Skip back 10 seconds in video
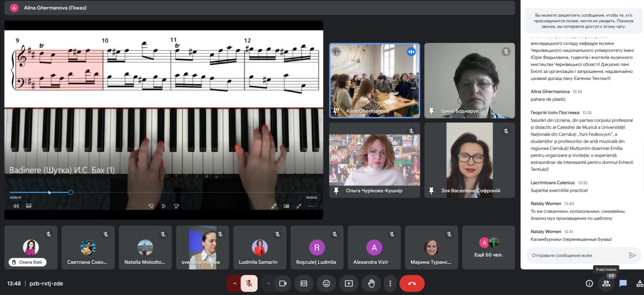Screen dimensions: 644x295 151,206
